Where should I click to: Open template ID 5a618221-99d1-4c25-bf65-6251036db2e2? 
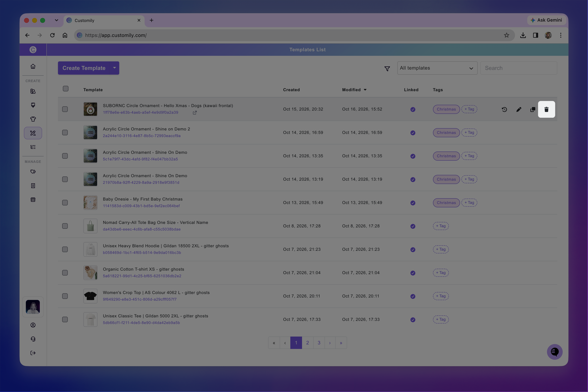pyautogui.click(x=142, y=276)
